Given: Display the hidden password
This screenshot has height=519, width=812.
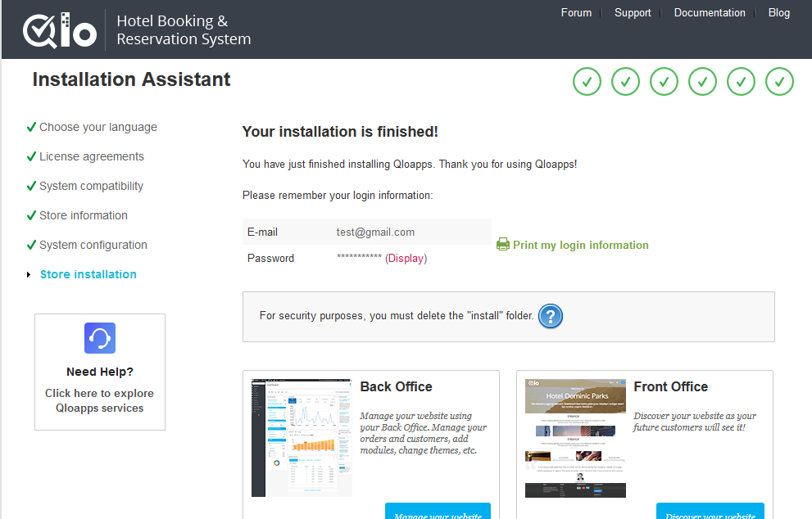Looking at the screenshot, I should point(406,259).
